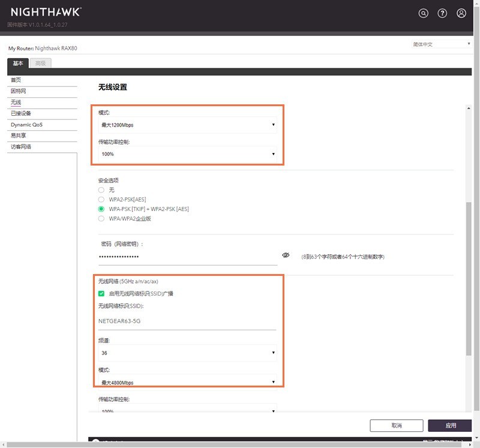Click the SSID field NETGEAR63-5G
Viewport: 480px width, 448px height.
[x=187, y=321]
